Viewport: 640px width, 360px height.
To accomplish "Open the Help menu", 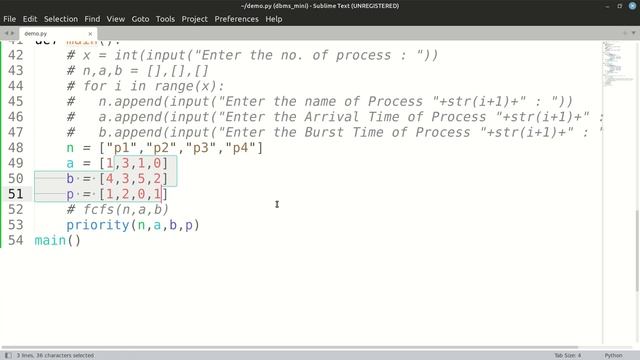I will click(x=274, y=19).
